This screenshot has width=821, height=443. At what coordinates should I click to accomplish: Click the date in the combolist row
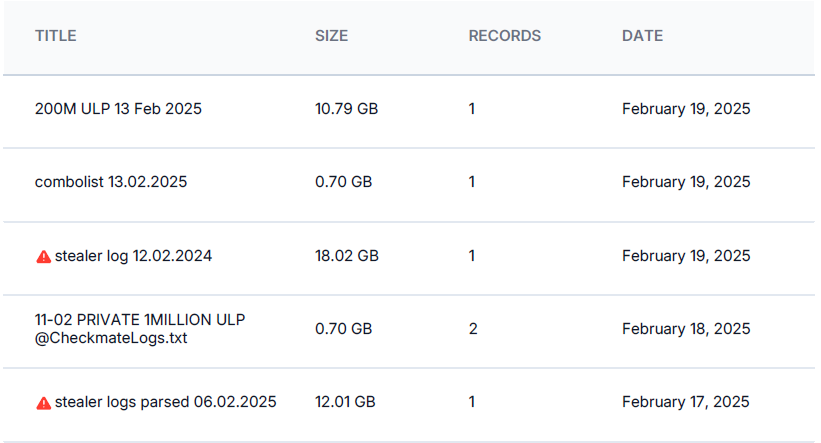[x=685, y=182]
